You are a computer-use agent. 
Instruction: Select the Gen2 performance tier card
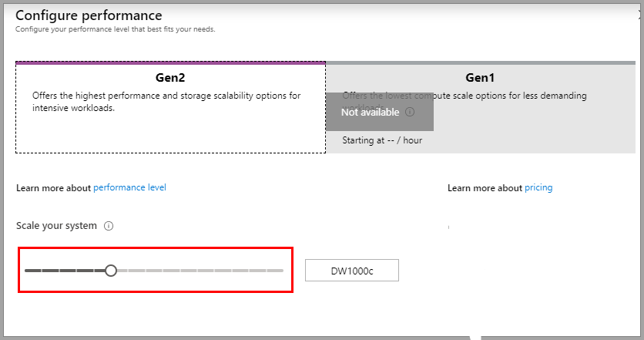[170, 107]
